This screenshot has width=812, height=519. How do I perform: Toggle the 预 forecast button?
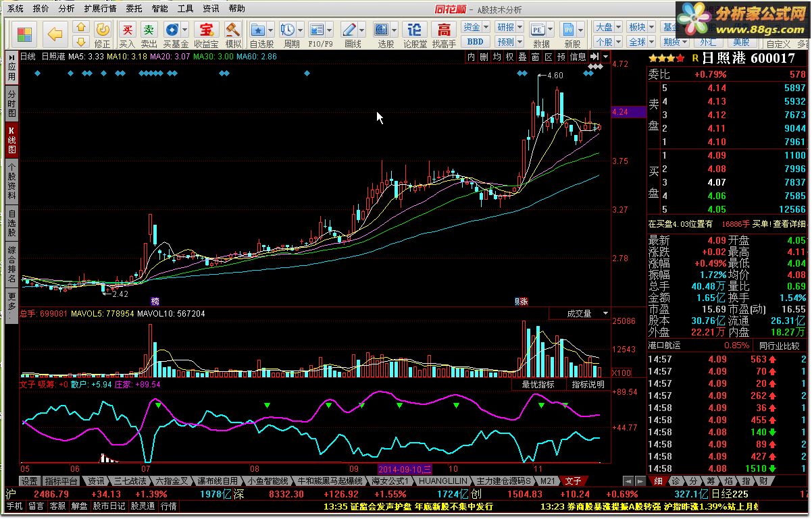coord(560,57)
